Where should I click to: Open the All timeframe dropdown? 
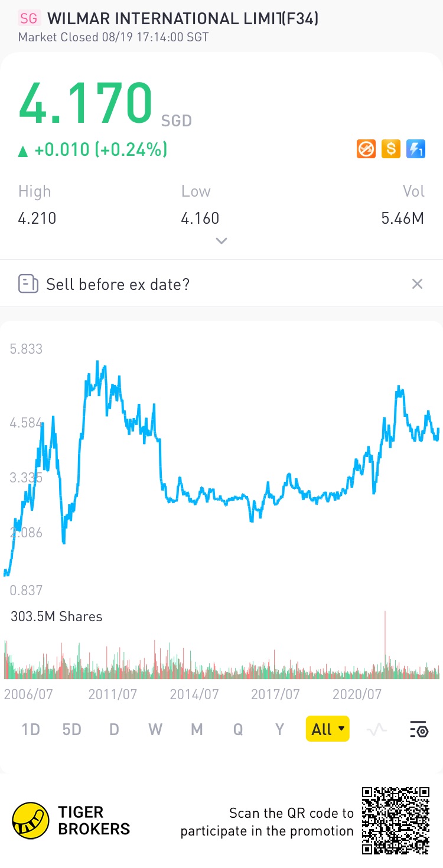point(327,729)
